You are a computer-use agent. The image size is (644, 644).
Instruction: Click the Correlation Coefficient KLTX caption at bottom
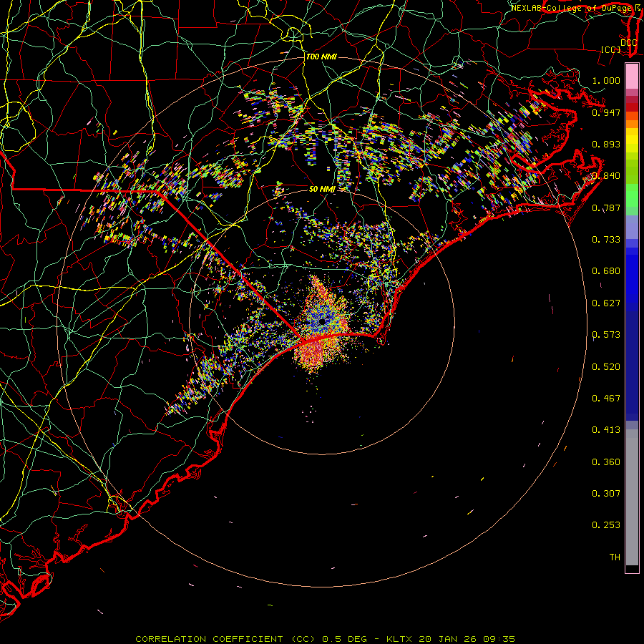[x=325, y=639]
